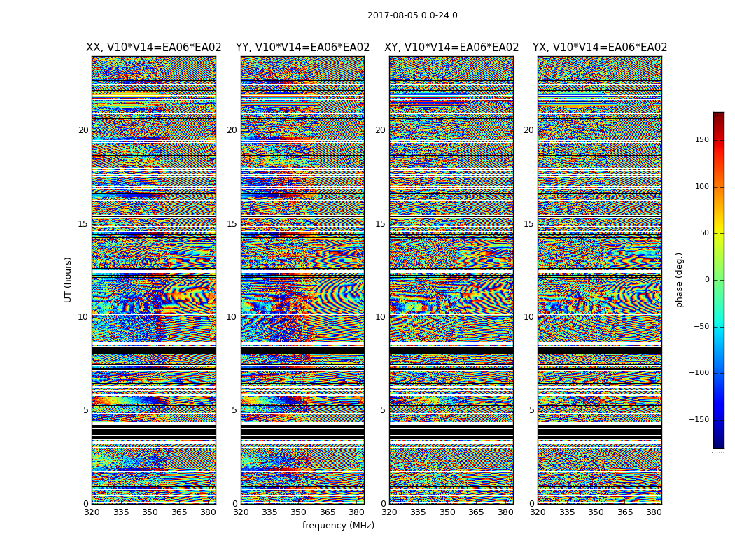Click the figure title 2017-08-05 0.0-24.0
The width and height of the screenshot is (735, 560).
(x=412, y=15)
